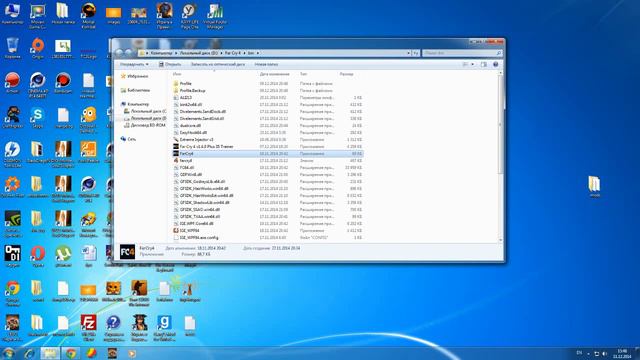Click the Explorer window taskbar button
Viewport: 640px width, 360px height.
[x=50, y=353]
